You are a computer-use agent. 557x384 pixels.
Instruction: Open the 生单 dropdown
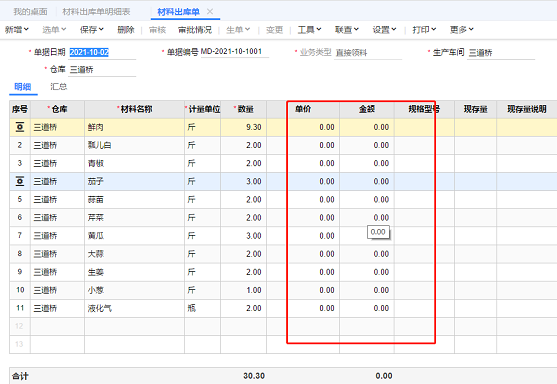[x=238, y=30]
